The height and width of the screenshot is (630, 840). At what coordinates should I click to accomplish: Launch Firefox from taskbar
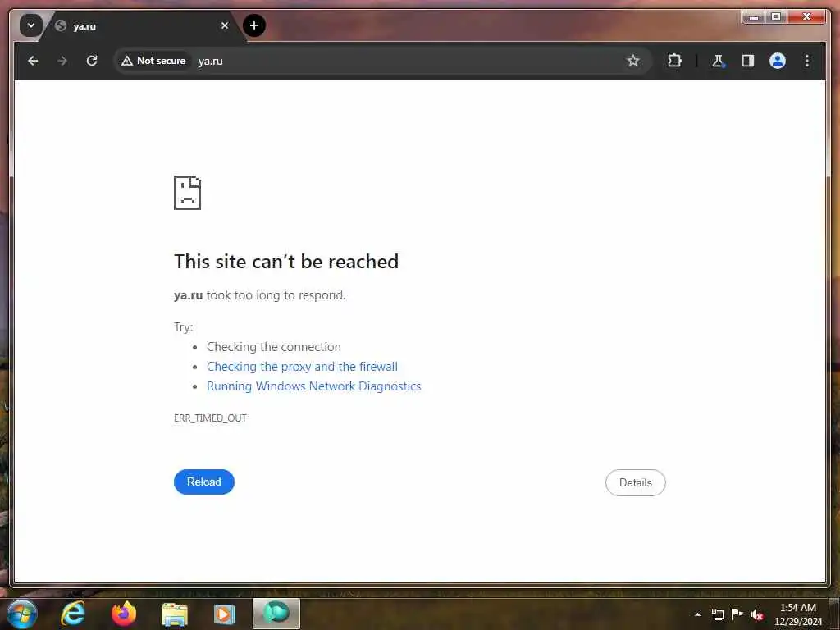(124, 614)
